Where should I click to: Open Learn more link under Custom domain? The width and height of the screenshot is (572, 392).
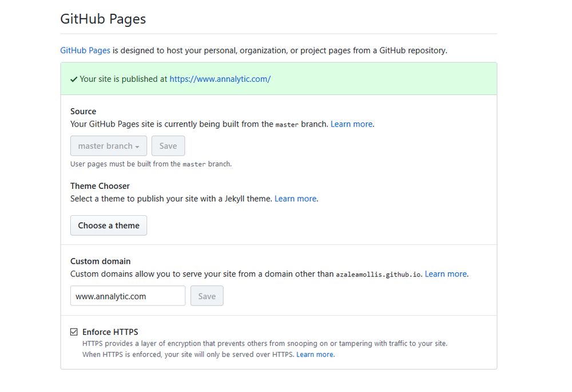[x=446, y=274]
